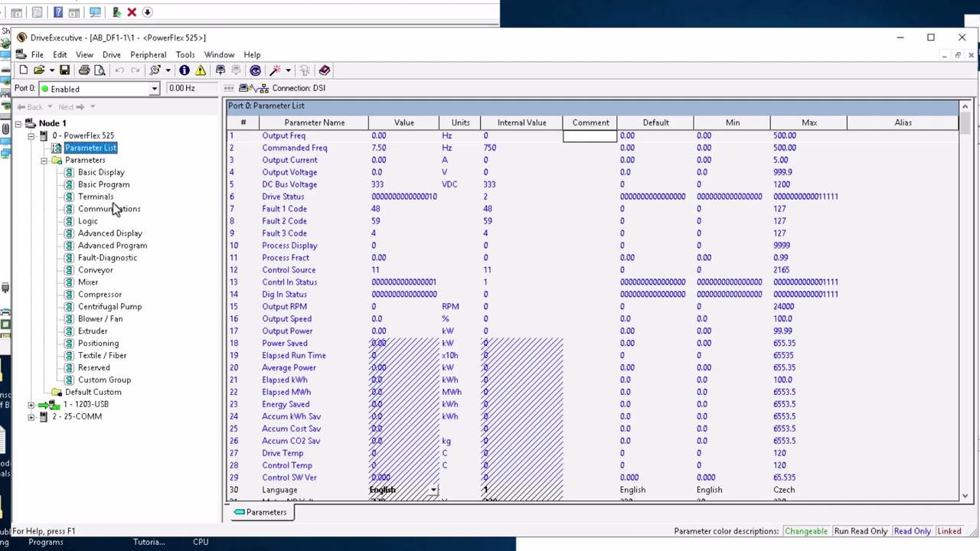Expand the 2 - 25-COMM node
980x551 pixels.
31,416
